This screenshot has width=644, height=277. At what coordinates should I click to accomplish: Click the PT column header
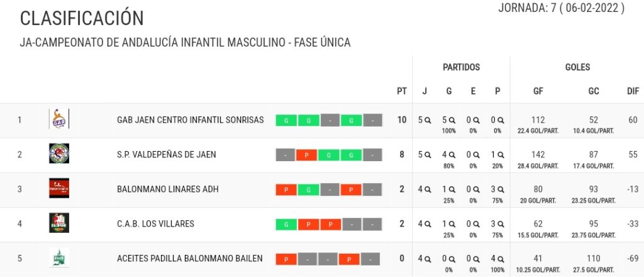pyautogui.click(x=402, y=91)
